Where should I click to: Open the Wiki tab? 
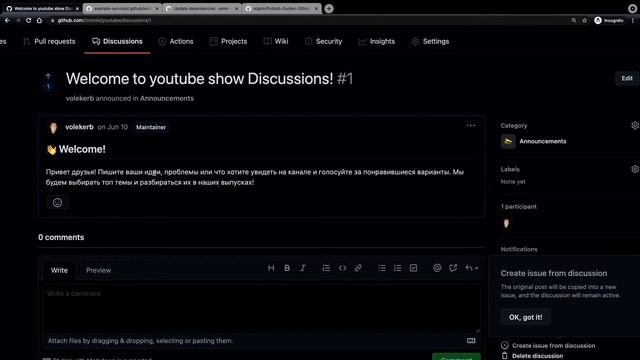[276, 41]
